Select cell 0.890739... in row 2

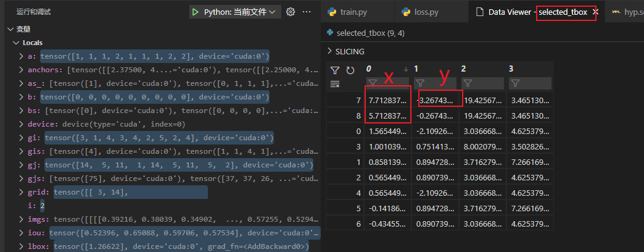[435, 177]
